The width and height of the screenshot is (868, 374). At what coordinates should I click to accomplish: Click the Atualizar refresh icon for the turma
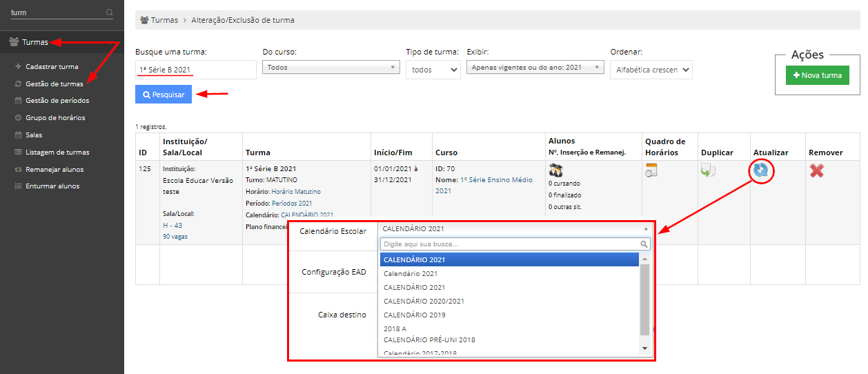coord(761,170)
